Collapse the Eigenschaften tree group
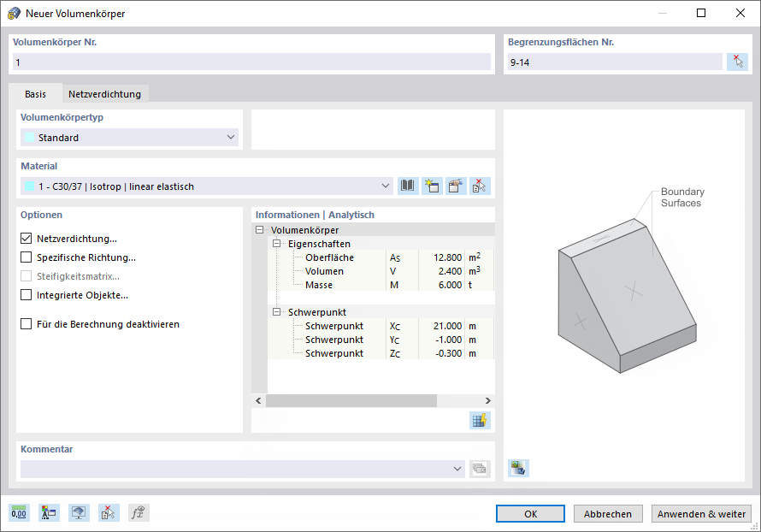The image size is (761, 532). coord(277,244)
